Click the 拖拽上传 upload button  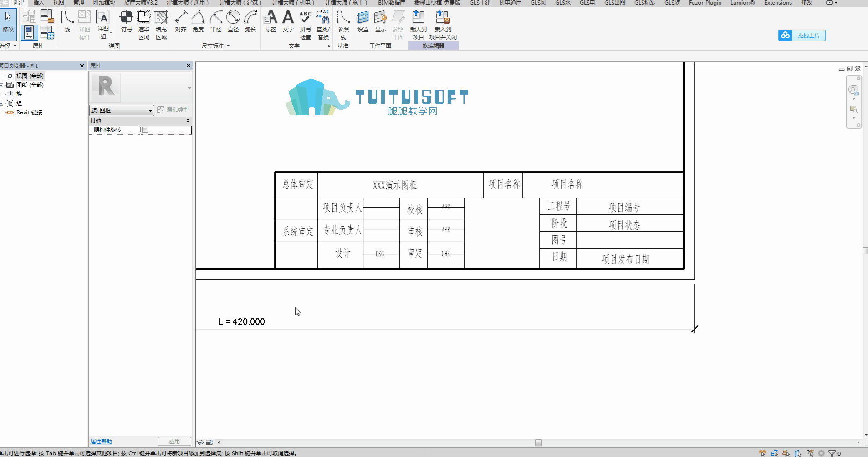(802, 35)
